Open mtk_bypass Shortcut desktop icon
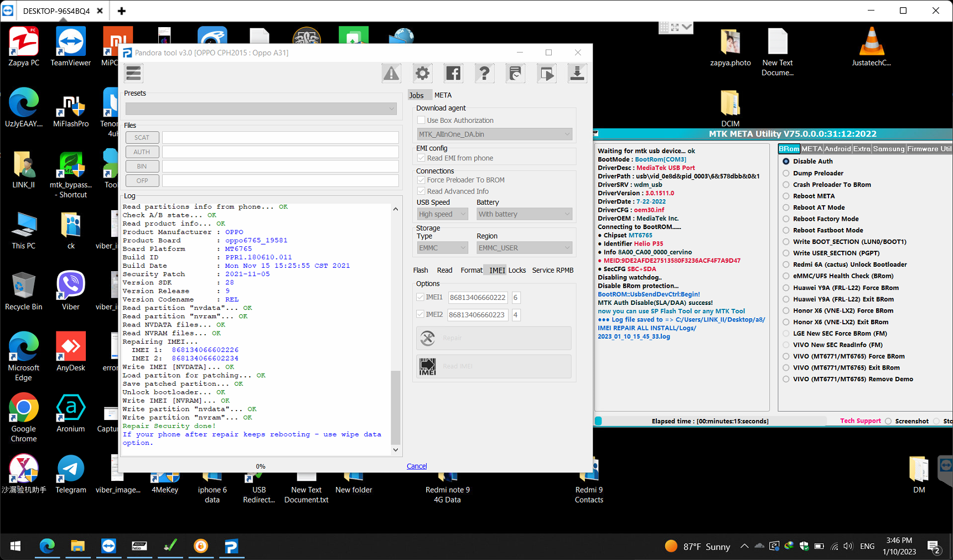The width and height of the screenshot is (953, 560). [71, 174]
